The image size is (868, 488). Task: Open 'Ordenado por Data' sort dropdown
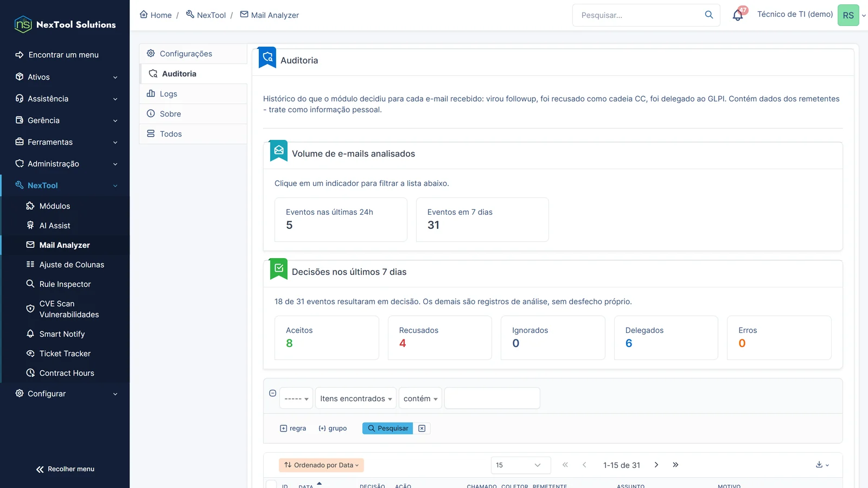click(x=321, y=465)
